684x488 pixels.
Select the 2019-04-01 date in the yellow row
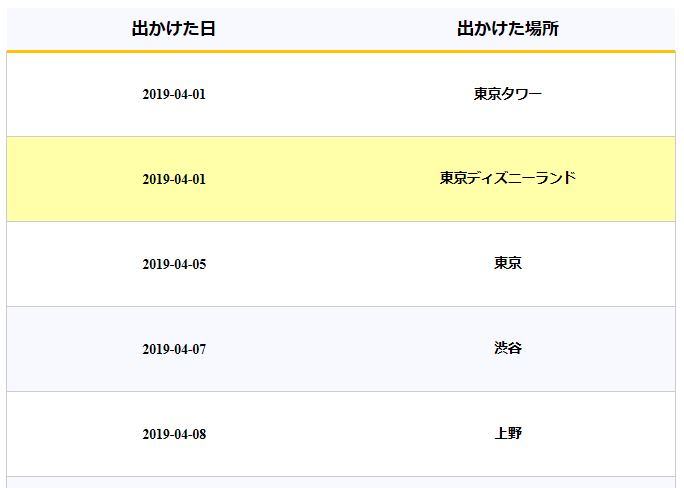point(174,179)
